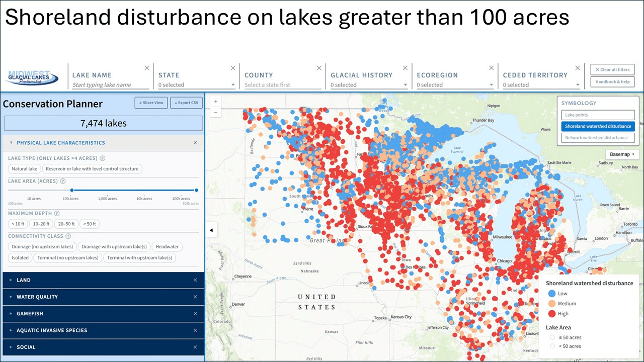Open the State dropdown
This screenshot has height=362, width=644.
197,85
